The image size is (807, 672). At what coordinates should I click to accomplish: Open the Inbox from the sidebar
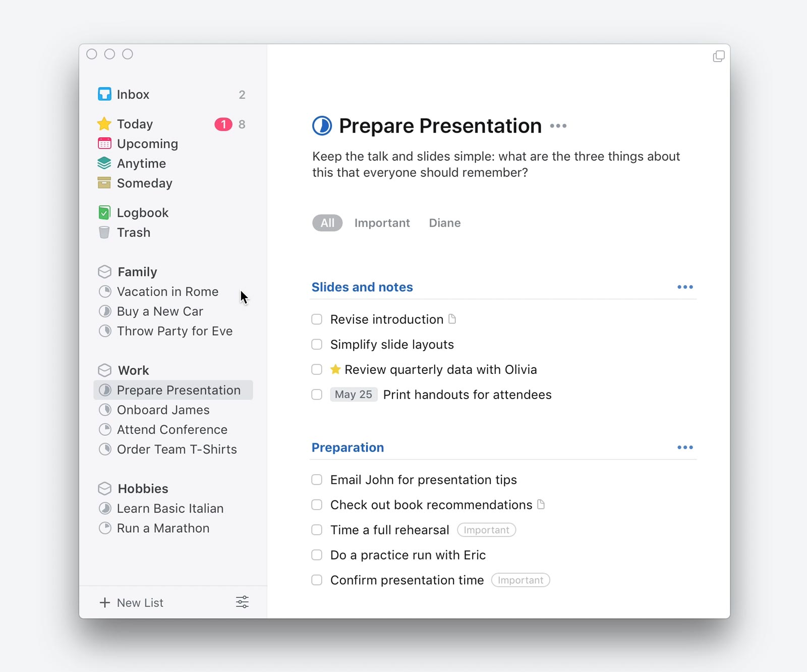(133, 94)
